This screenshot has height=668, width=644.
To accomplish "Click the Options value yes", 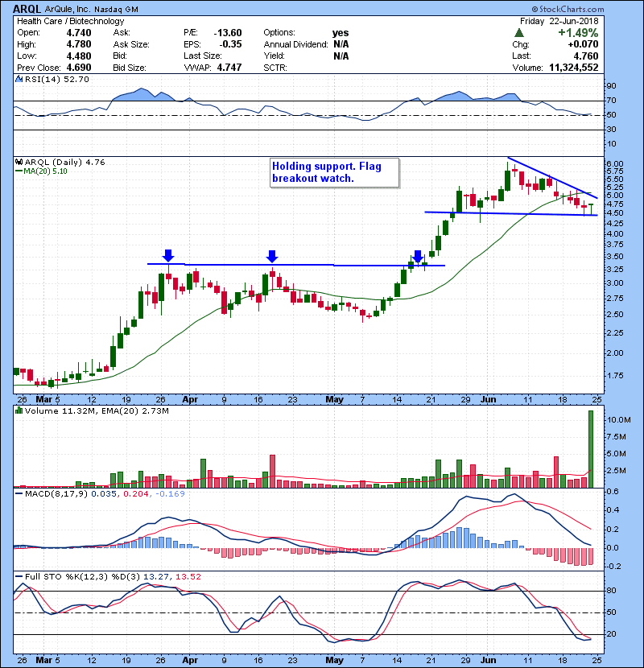I will [341, 33].
